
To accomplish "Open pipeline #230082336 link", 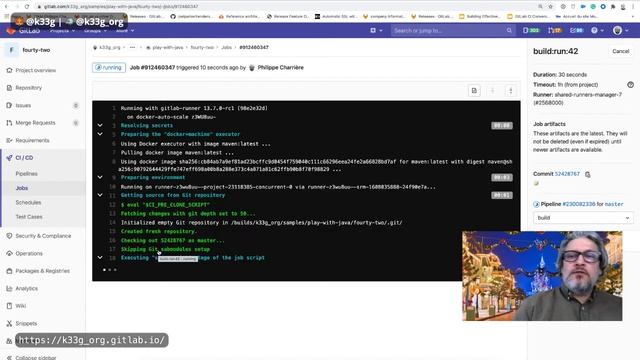I will tap(579, 204).
